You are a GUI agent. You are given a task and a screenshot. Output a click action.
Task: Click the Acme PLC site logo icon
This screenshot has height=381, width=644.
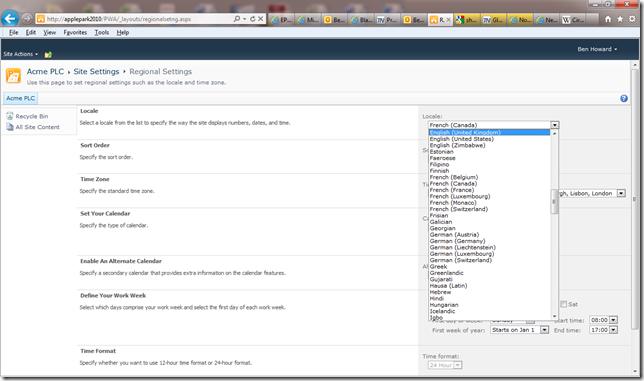click(13, 76)
